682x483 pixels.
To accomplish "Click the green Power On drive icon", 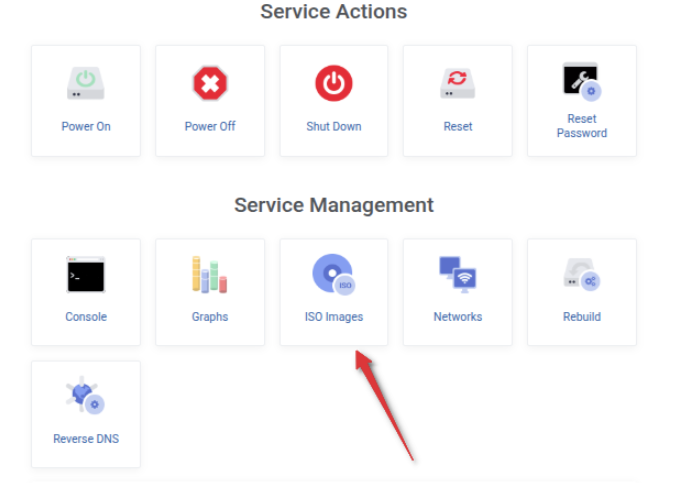I will tap(86, 83).
